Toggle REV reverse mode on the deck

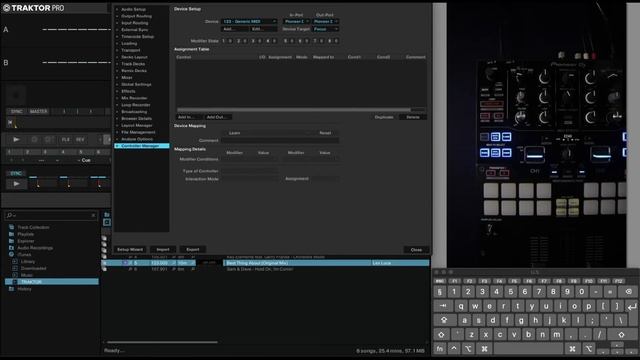click(80, 140)
